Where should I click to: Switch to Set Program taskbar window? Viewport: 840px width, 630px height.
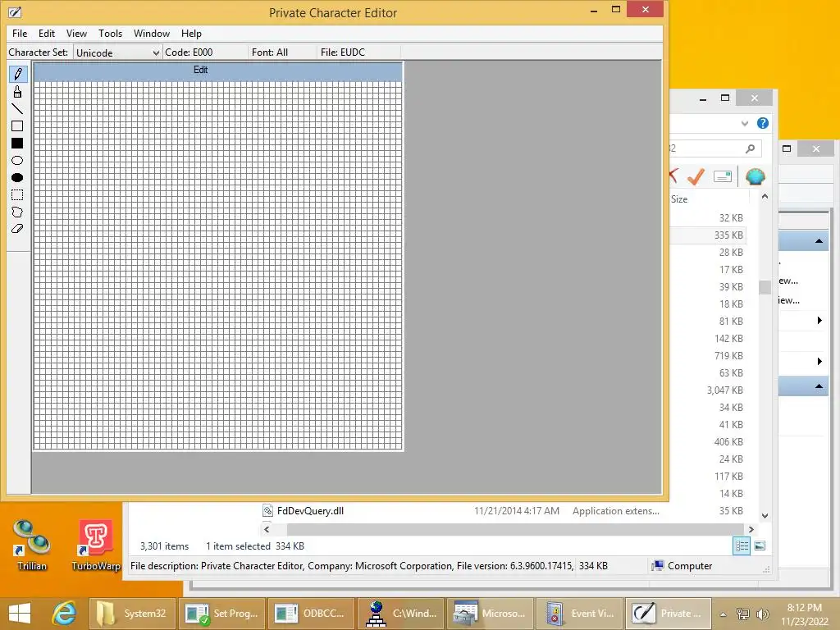tap(221, 614)
